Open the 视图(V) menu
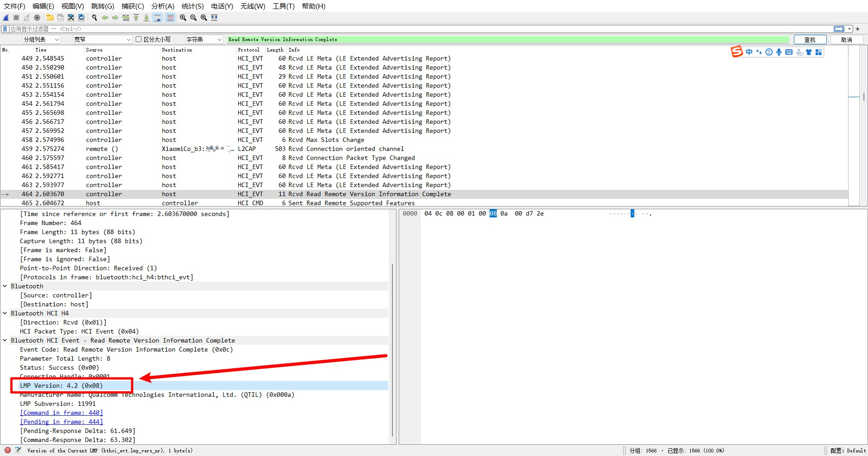Screen dimensions: 868x456 pyautogui.click(x=72, y=6)
